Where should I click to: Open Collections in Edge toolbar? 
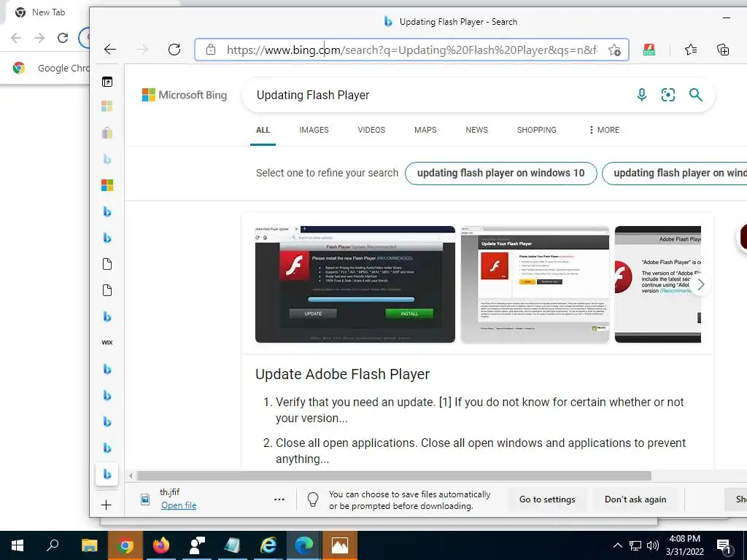click(x=723, y=50)
